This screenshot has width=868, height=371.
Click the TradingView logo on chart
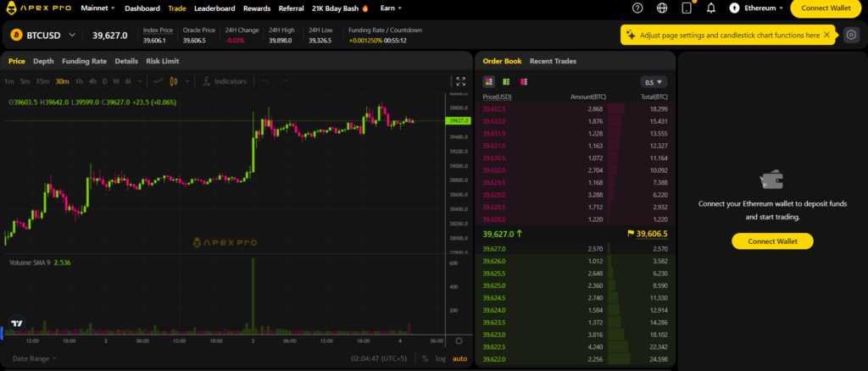point(17,324)
